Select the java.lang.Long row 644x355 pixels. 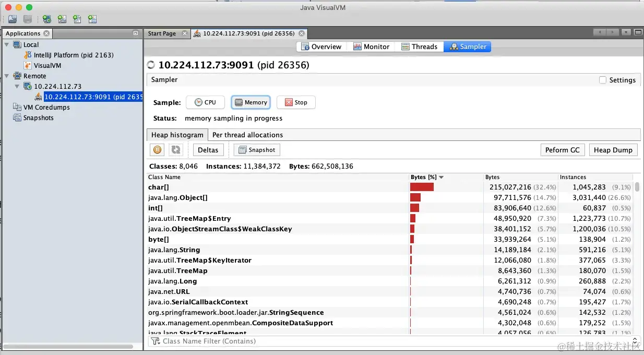click(x=390, y=281)
